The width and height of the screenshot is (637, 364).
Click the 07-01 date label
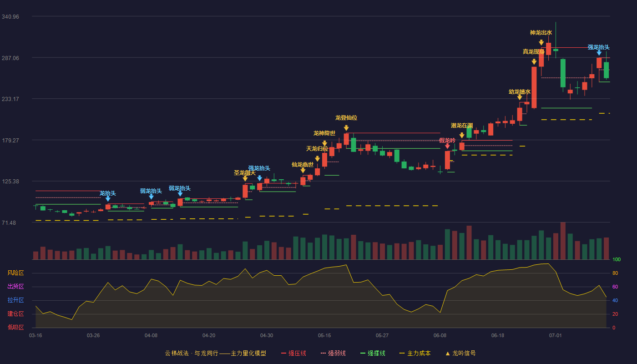(556, 335)
